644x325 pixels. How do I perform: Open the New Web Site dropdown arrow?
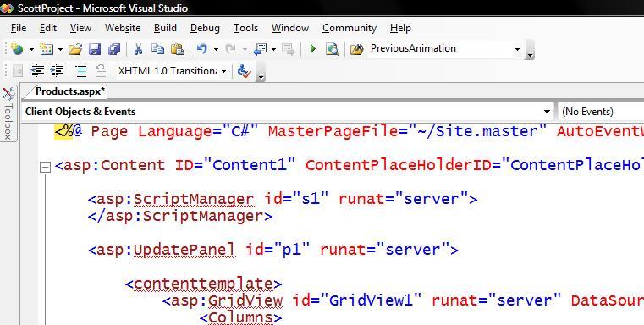[x=31, y=50]
